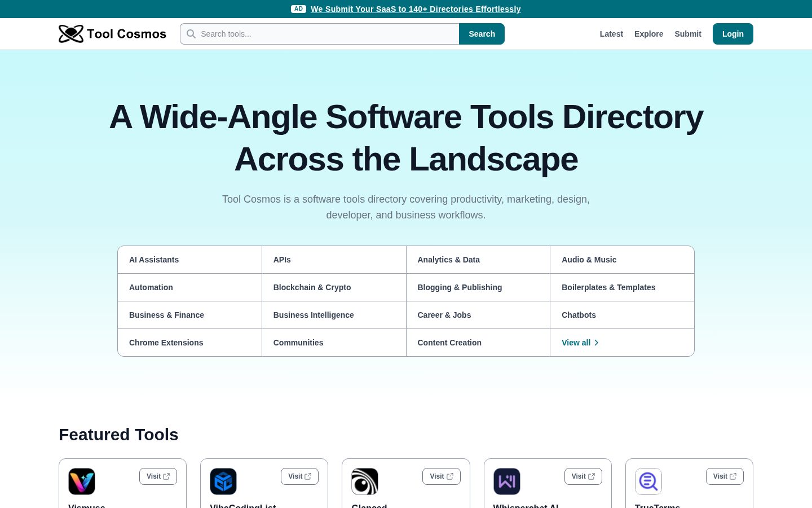
Task: Click the AD badge in top banner
Action: 298,9
